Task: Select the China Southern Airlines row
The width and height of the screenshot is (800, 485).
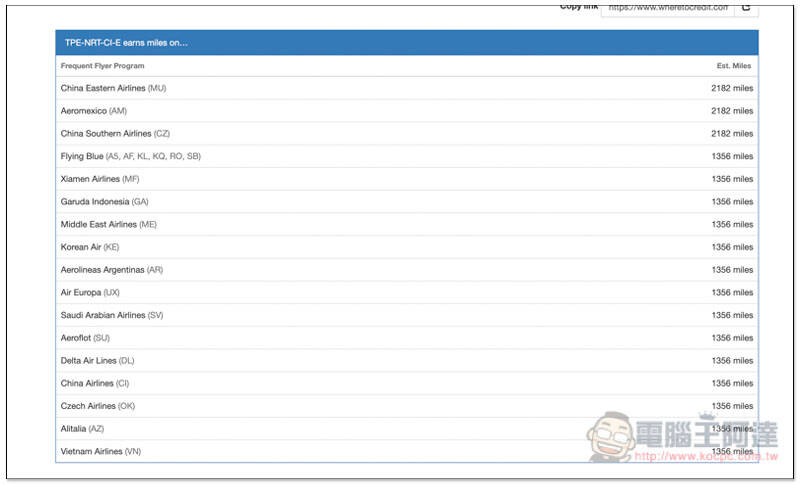Action: 407,134
